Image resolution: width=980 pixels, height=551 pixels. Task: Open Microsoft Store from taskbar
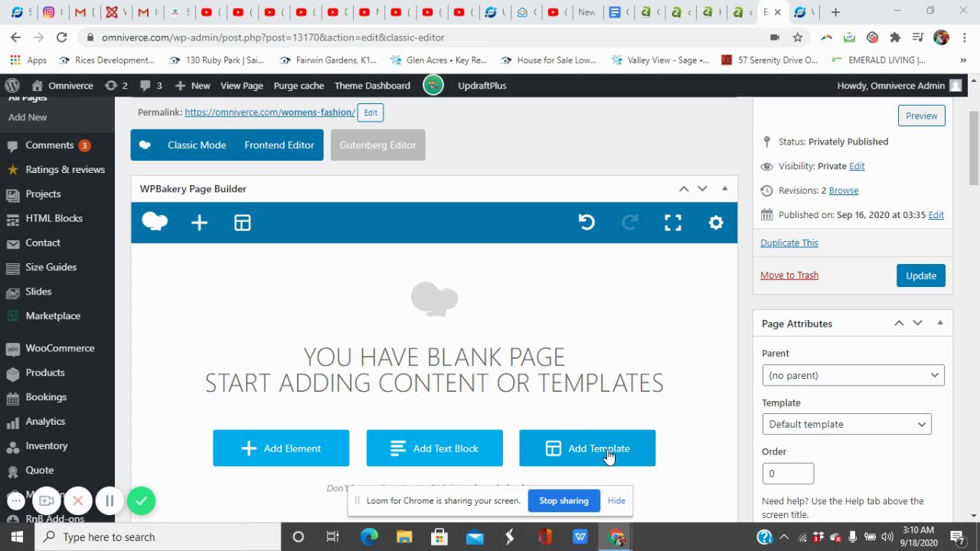(439, 537)
